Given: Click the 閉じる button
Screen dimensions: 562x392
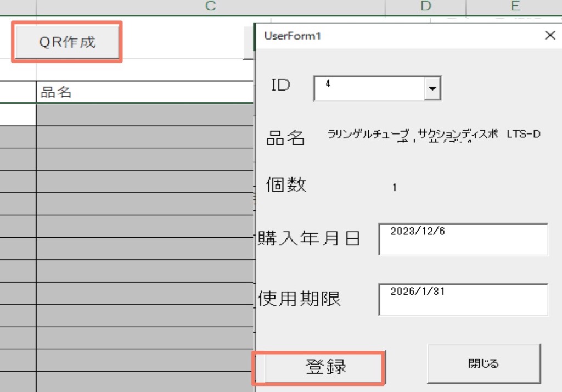Looking at the screenshot, I should click(x=484, y=363).
